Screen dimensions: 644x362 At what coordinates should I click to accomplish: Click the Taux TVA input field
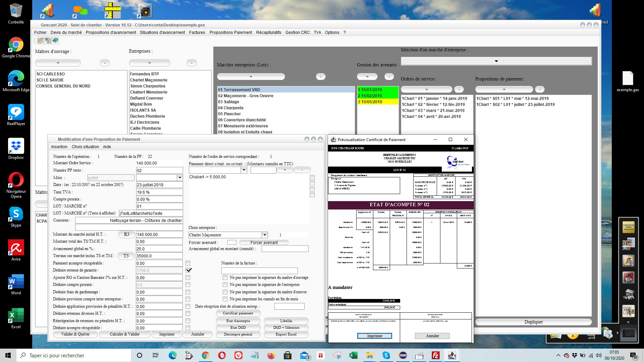point(159,192)
